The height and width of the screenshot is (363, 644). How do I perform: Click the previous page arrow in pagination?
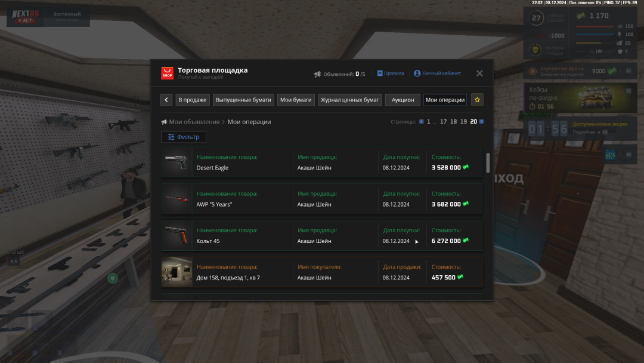click(x=421, y=122)
